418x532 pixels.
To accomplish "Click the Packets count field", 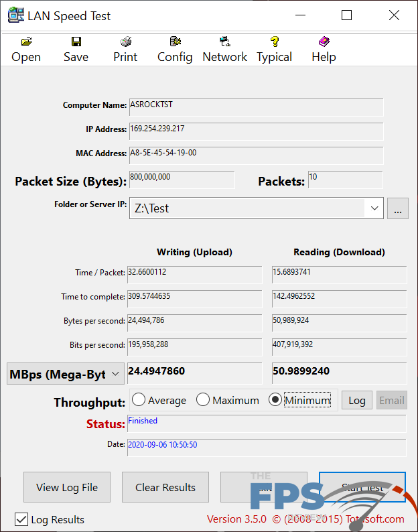I will [346, 180].
